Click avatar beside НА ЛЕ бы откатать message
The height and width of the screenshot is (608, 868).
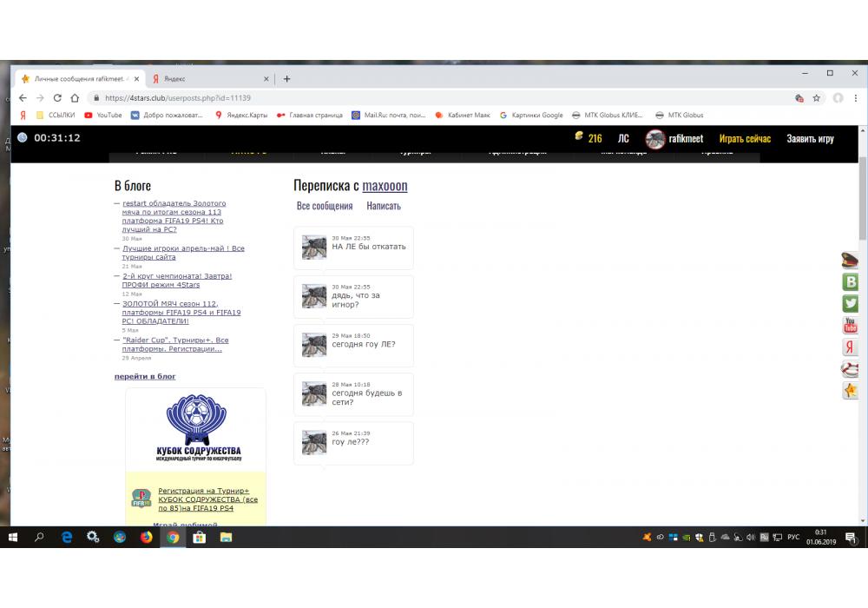tap(314, 248)
